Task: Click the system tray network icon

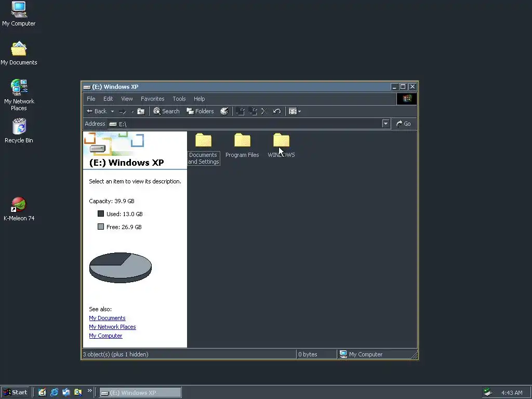Action: click(x=487, y=393)
